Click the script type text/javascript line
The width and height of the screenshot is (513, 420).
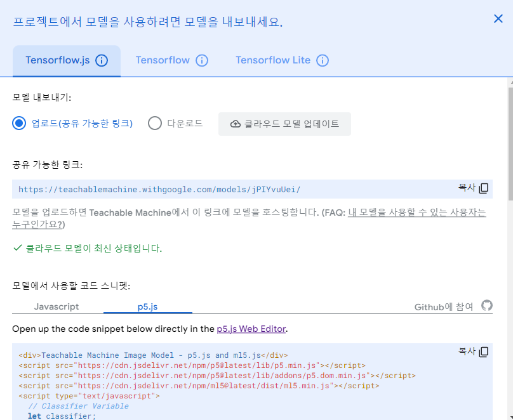90,396
